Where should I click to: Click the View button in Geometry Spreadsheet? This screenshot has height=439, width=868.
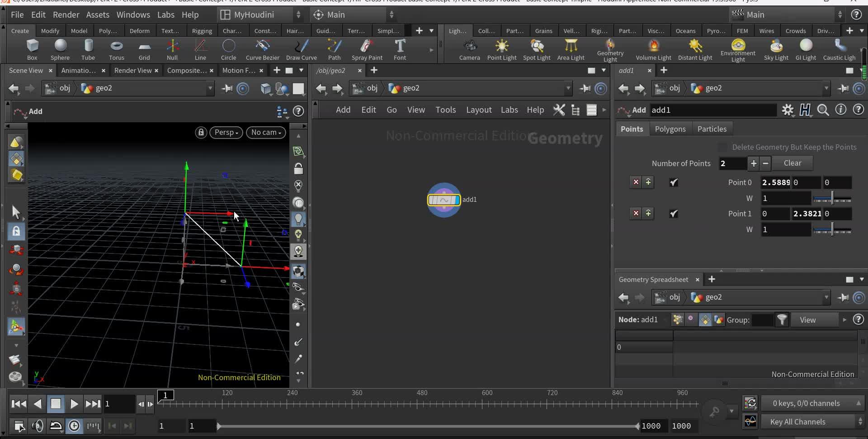pyautogui.click(x=808, y=320)
